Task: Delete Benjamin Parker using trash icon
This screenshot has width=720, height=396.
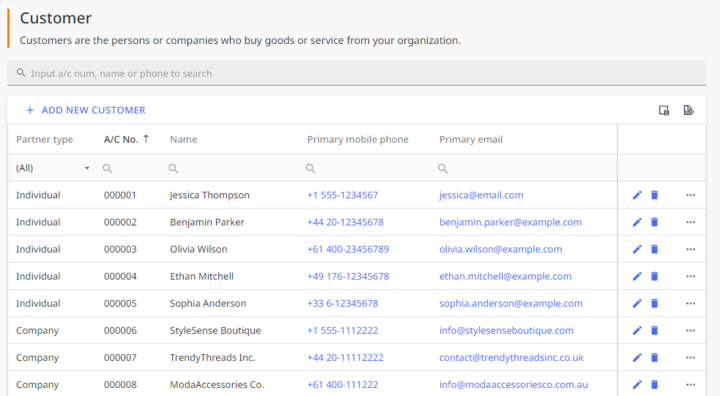Action: point(655,222)
